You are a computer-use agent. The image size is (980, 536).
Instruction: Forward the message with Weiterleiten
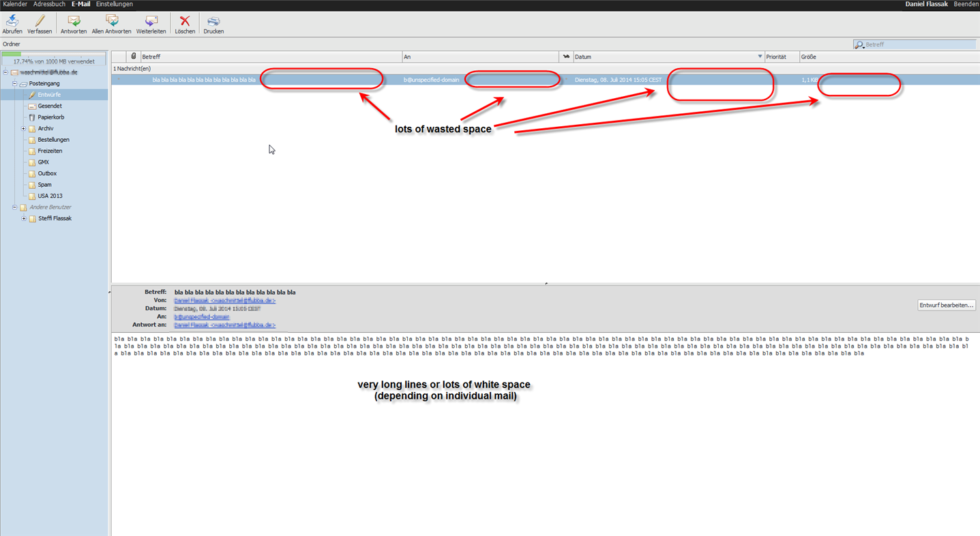click(151, 22)
